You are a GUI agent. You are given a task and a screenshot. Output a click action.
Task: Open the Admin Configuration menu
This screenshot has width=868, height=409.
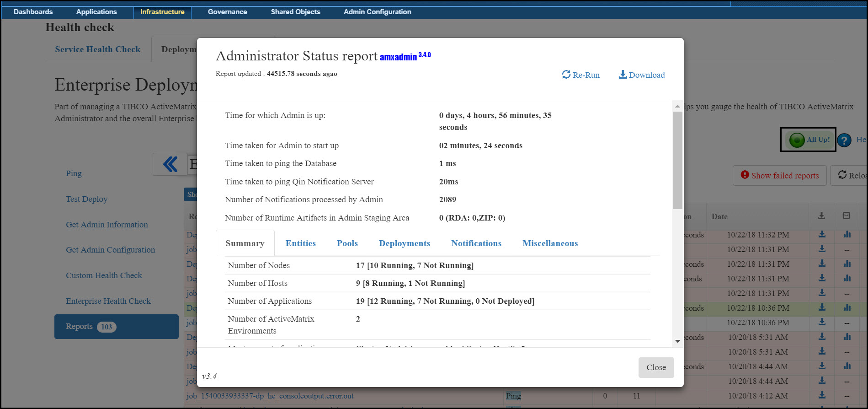point(378,12)
